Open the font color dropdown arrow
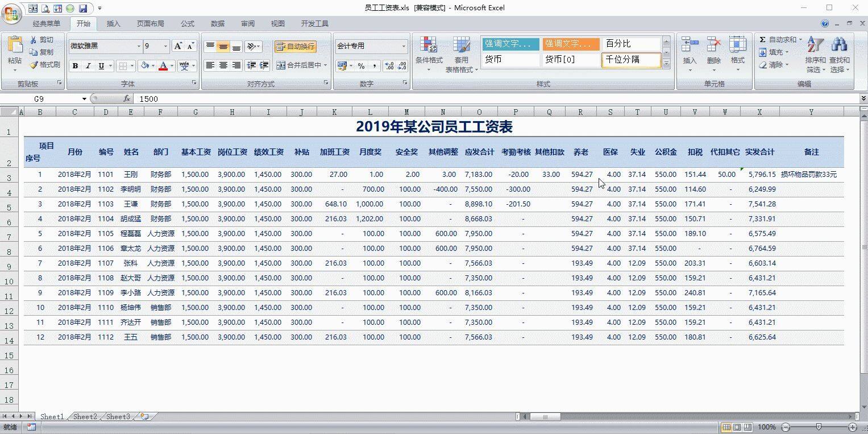The width and height of the screenshot is (868, 434). pyautogui.click(x=172, y=66)
